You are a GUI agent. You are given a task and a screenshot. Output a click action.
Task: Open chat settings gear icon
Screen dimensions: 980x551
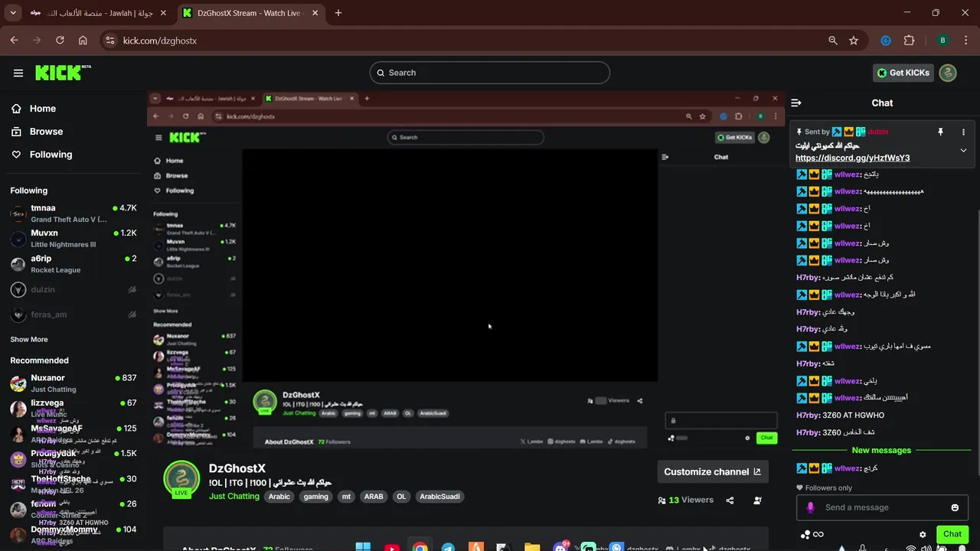[923, 534]
